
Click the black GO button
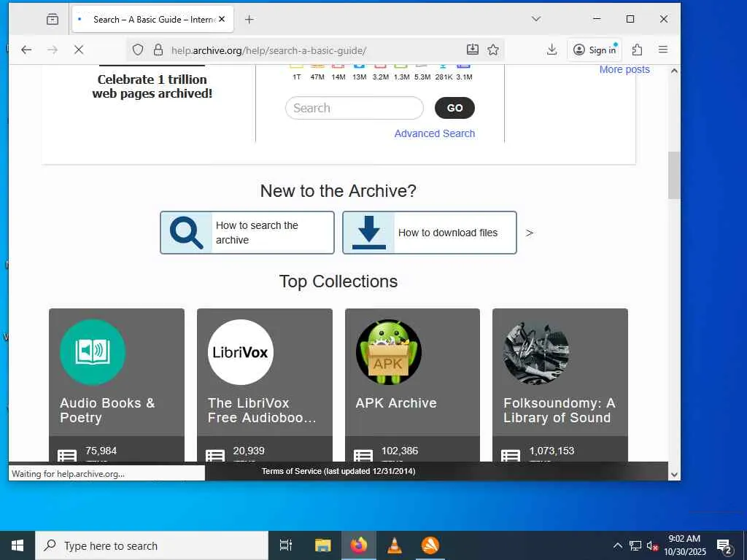[x=454, y=108]
